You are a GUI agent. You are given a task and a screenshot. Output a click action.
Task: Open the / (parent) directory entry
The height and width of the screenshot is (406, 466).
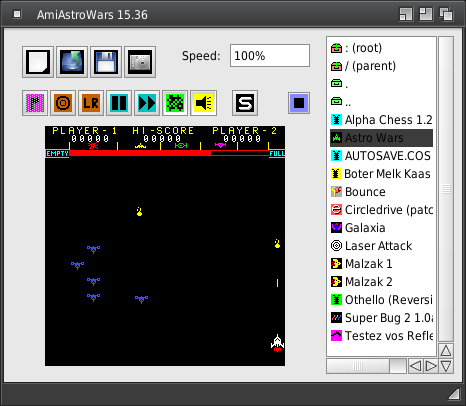pos(381,66)
